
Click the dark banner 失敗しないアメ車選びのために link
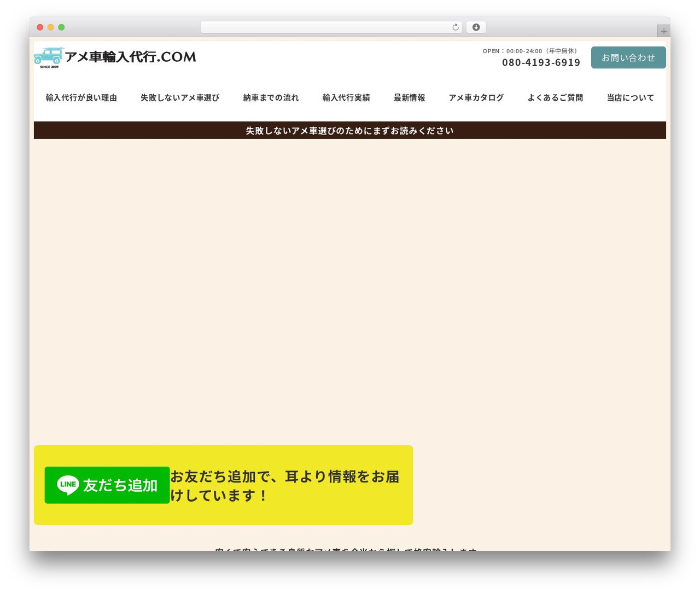[350, 131]
